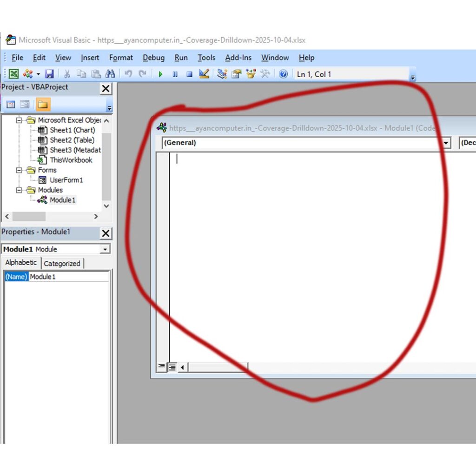Click the Break pause icon in the toolbar
The image size is (476, 476).
tap(175, 74)
